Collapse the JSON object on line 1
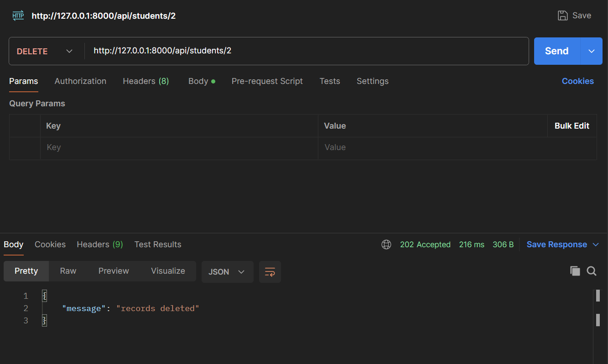Viewport: 608px width, 364px height. click(x=44, y=296)
